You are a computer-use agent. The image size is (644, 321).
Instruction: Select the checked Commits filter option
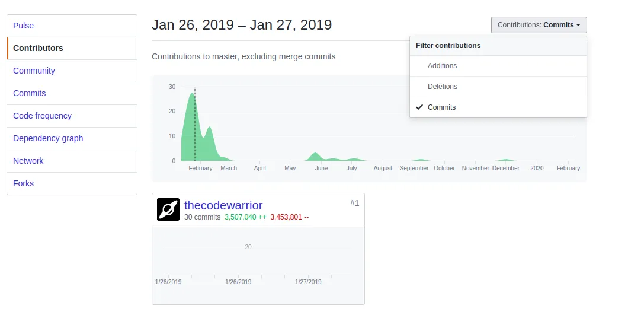442,107
